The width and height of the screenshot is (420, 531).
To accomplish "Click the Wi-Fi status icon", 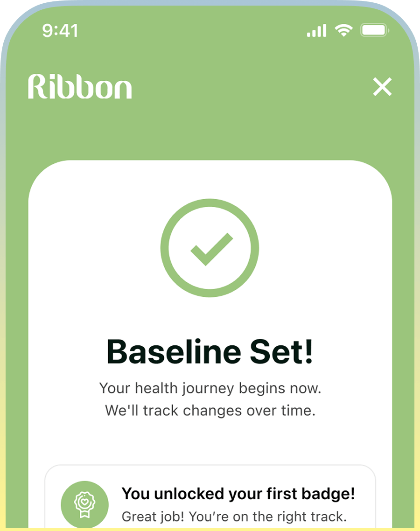I will (343, 31).
